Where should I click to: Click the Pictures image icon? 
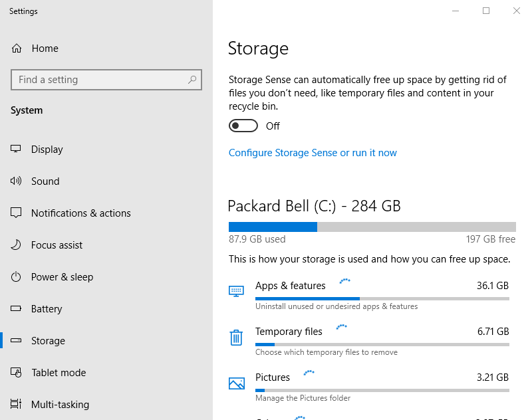click(x=237, y=383)
